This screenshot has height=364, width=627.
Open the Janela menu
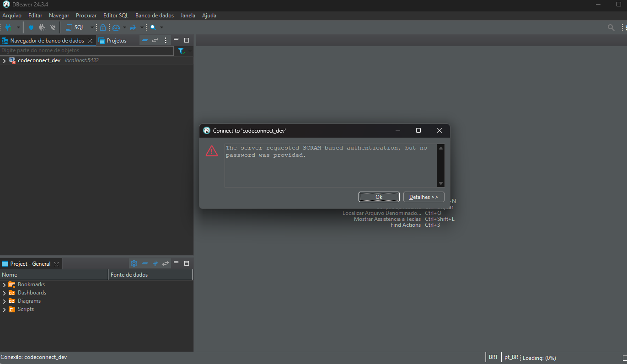click(188, 16)
